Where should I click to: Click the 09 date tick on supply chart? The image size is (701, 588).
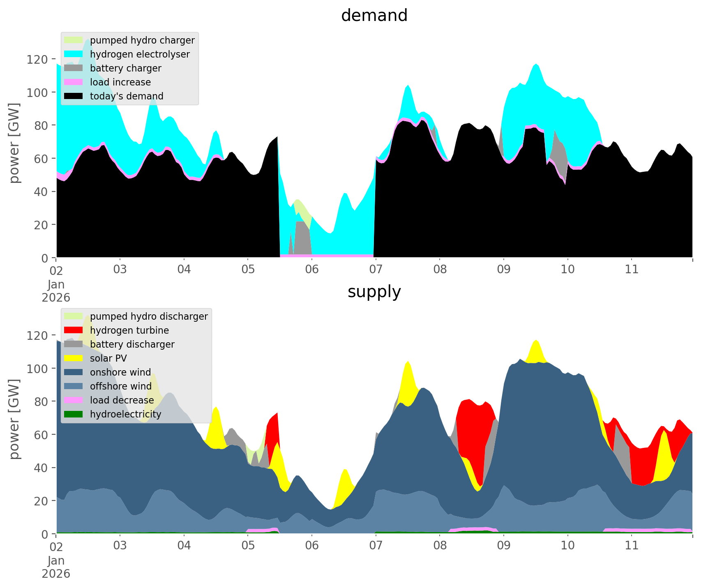tap(503, 546)
